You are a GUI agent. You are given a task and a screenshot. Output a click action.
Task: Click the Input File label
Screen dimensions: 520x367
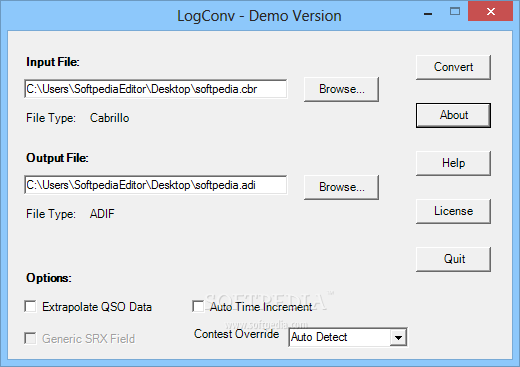(x=53, y=62)
